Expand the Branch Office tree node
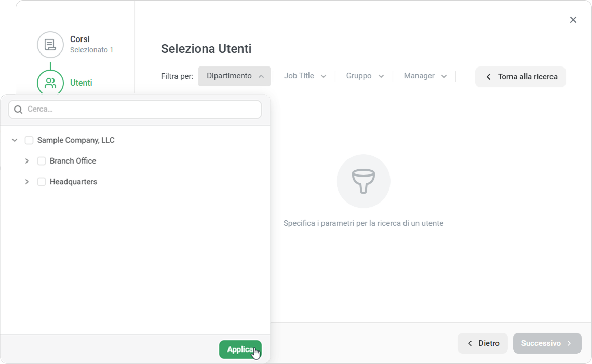592x364 pixels. click(27, 161)
